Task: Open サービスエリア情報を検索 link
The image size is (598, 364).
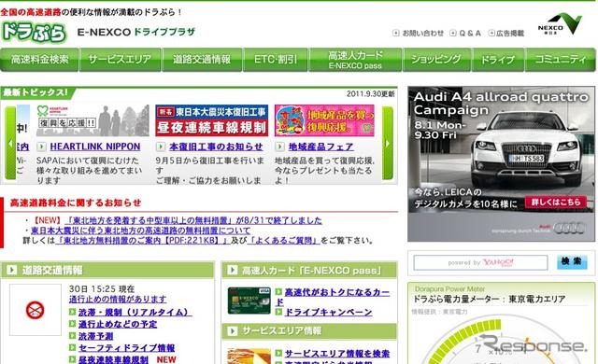Action: pos(337,354)
